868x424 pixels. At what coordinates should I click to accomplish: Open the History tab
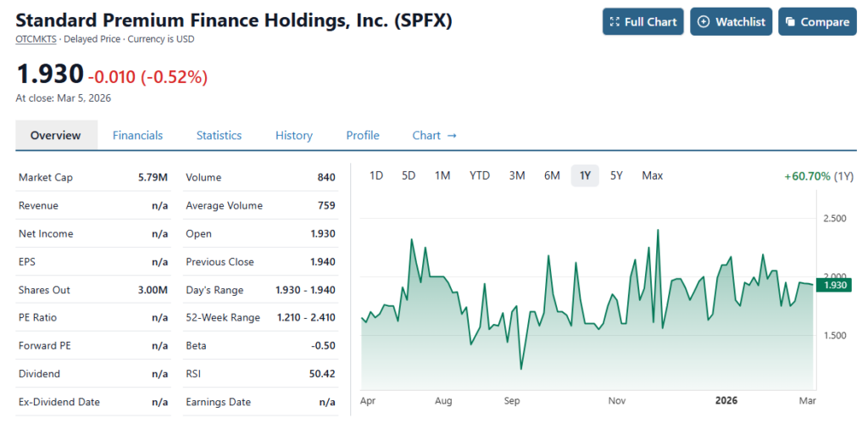[x=294, y=136]
